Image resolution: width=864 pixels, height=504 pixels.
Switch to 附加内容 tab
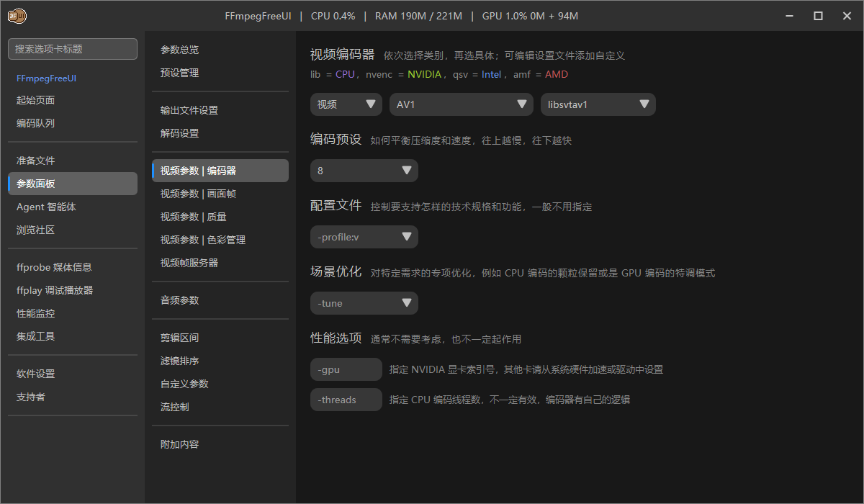[220, 444]
